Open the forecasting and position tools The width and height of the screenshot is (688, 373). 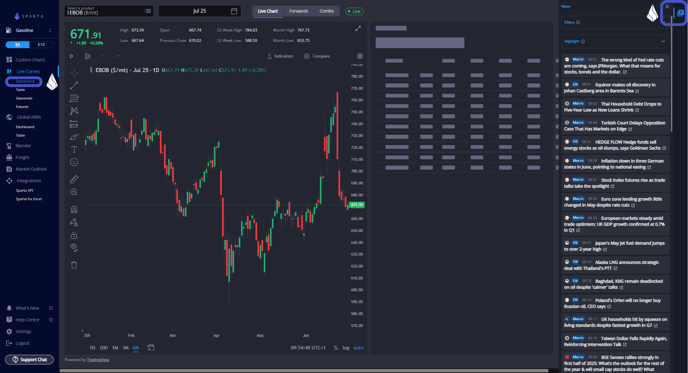click(x=74, y=124)
